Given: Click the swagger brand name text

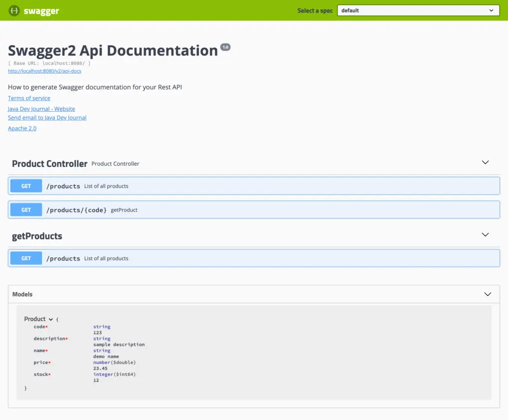Looking at the screenshot, I should point(41,11).
